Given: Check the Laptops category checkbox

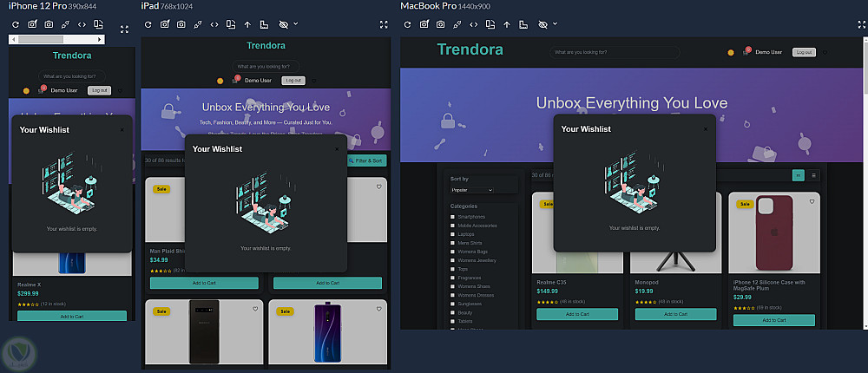Looking at the screenshot, I should tap(452, 234).
